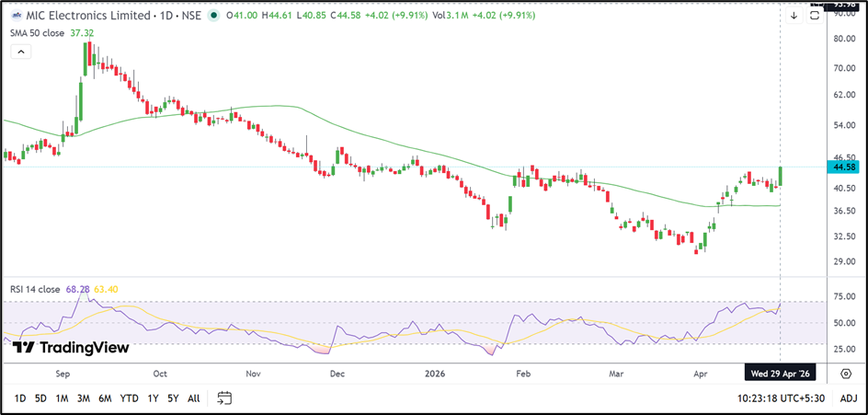Switch to the 6M time range
This screenshot has height=415, width=868.
click(x=105, y=398)
